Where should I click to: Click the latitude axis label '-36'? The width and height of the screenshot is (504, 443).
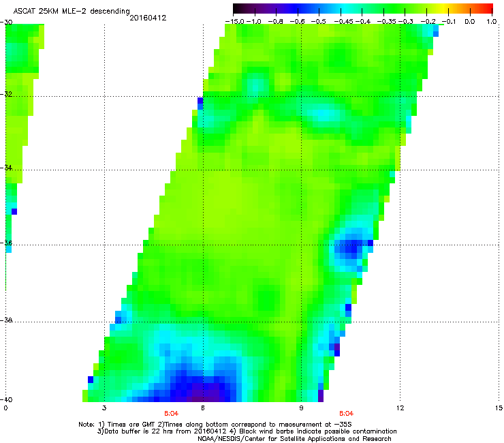[x=6, y=243]
